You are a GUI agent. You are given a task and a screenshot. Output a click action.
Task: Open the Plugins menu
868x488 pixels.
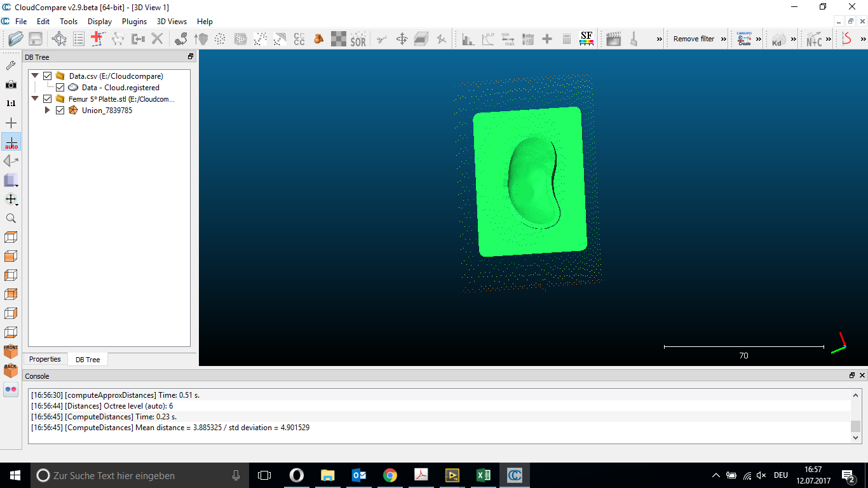[134, 22]
